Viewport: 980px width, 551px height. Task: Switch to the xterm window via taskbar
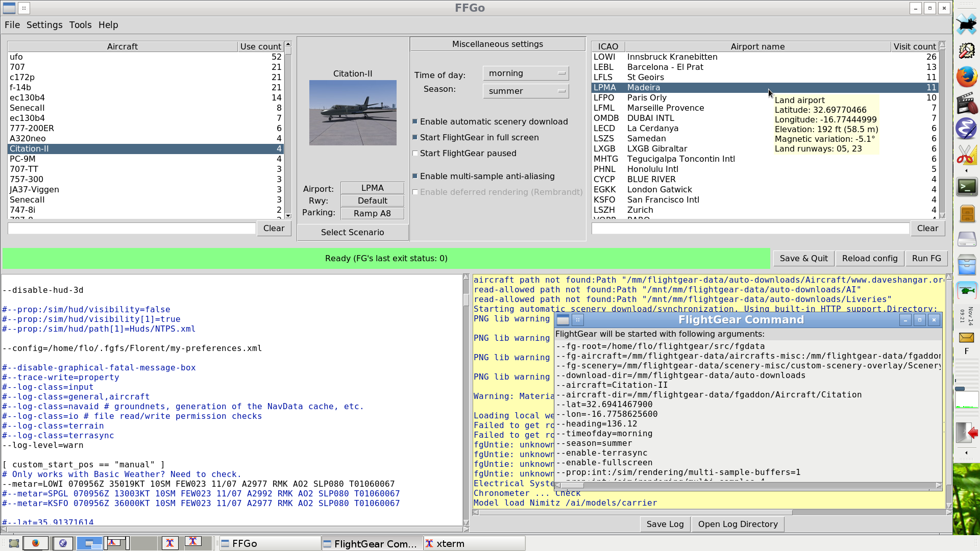(x=474, y=543)
